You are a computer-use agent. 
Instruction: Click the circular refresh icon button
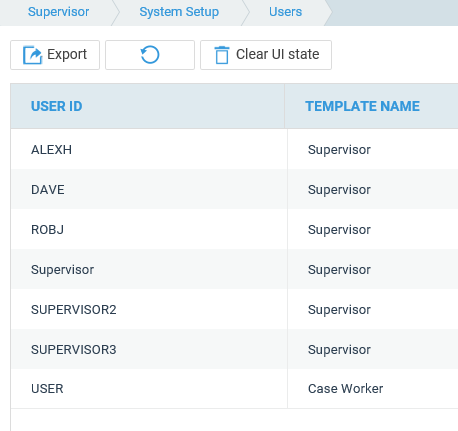click(x=150, y=55)
